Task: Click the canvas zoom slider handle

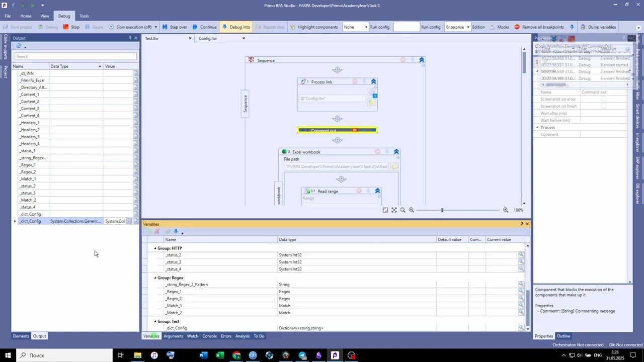Action: point(442,210)
